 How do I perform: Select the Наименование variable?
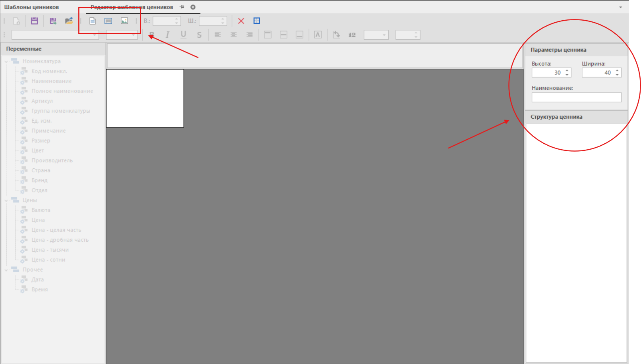click(x=52, y=81)
